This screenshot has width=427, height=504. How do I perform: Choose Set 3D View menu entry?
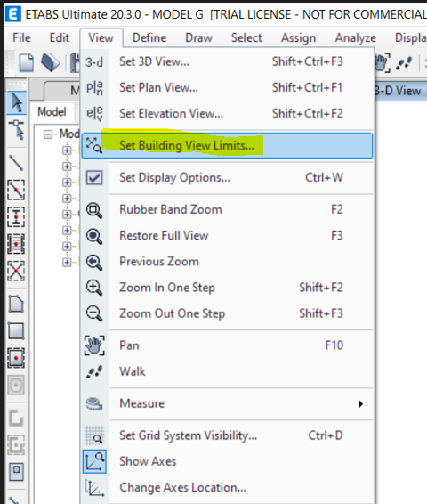(228, 61)
